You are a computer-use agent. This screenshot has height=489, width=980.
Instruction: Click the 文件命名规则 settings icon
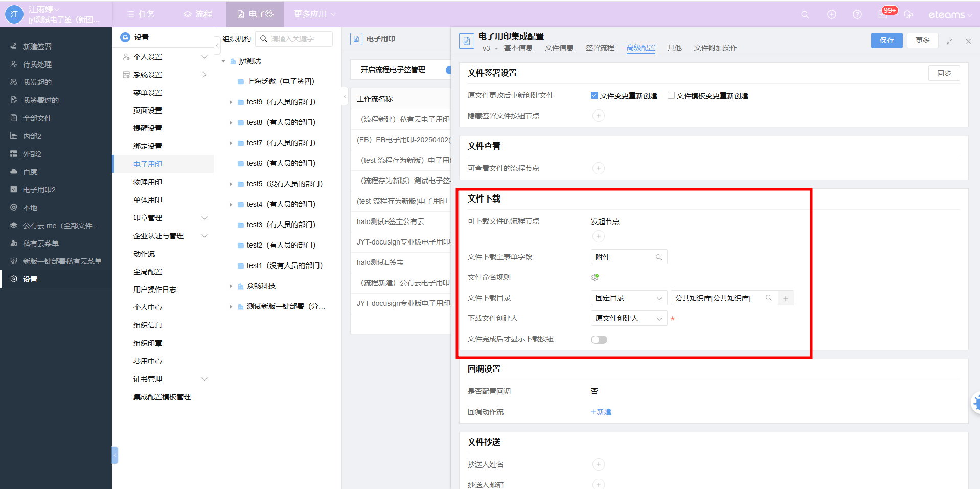click(595, 277)
